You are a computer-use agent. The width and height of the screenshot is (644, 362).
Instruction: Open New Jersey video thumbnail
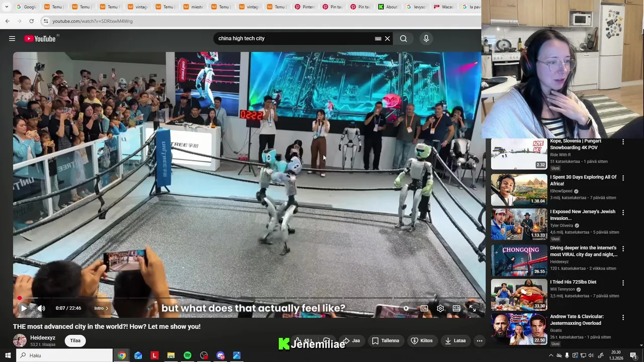[519, 224]
